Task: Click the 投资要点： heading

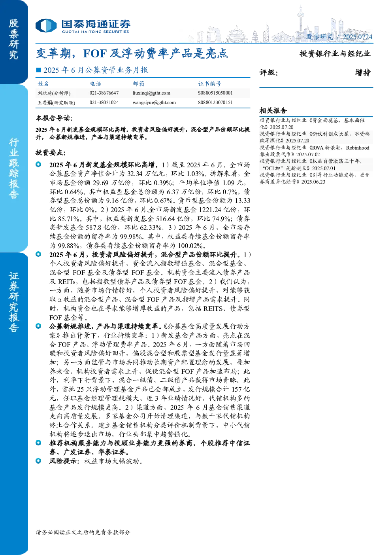Action: [x=51, y=153]
